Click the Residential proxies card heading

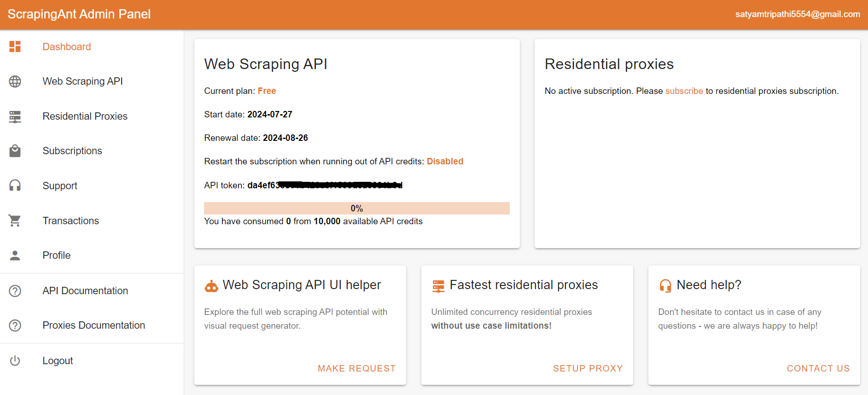pyautogui.click(x=609, y=64)
